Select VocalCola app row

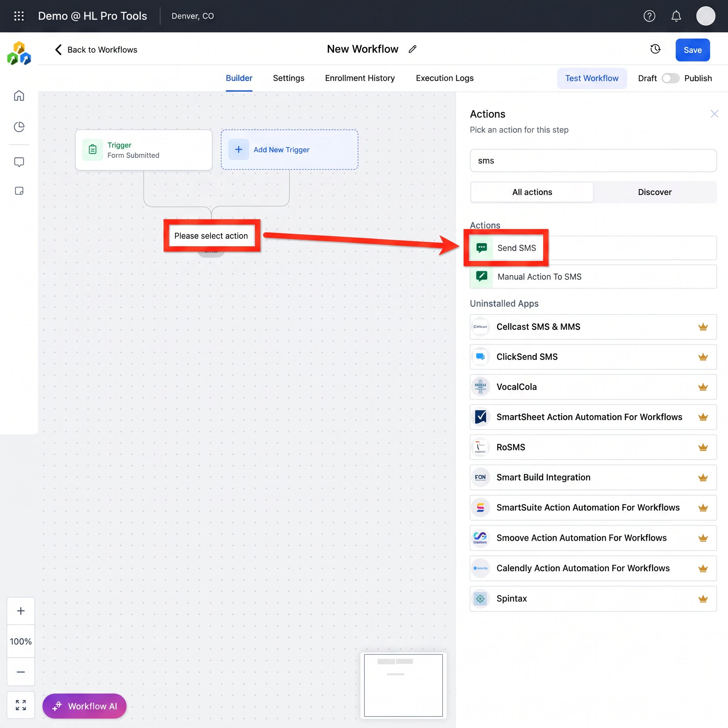coord(593,387)
